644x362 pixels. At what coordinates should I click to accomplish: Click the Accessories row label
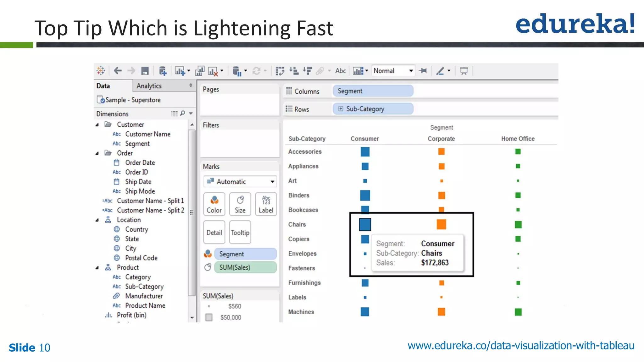pos(305,151)
